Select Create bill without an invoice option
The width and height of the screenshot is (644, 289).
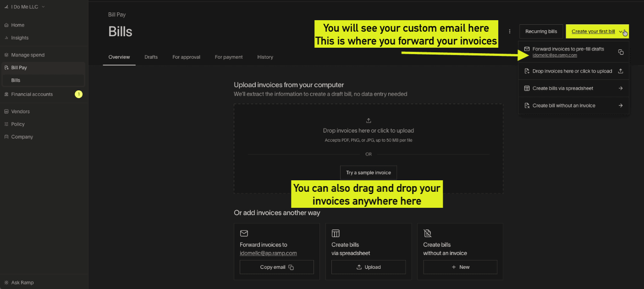(x=573, y=106)
